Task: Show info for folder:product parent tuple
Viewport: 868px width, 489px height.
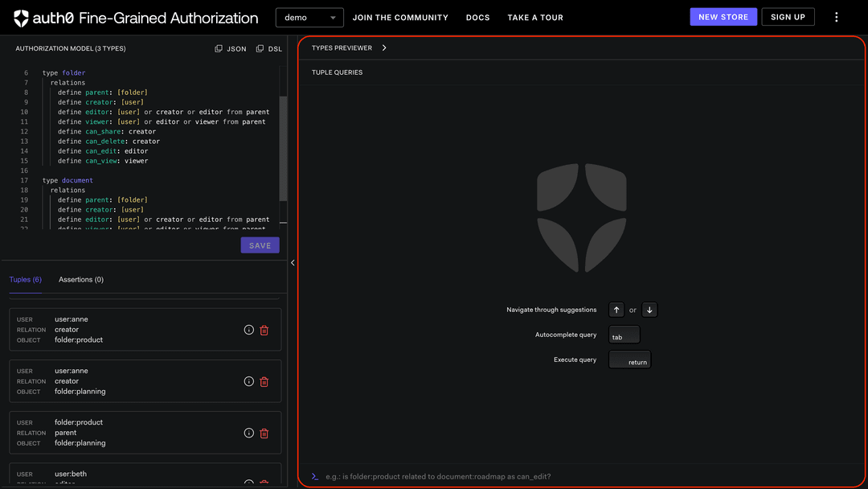Action: point(249,433)
